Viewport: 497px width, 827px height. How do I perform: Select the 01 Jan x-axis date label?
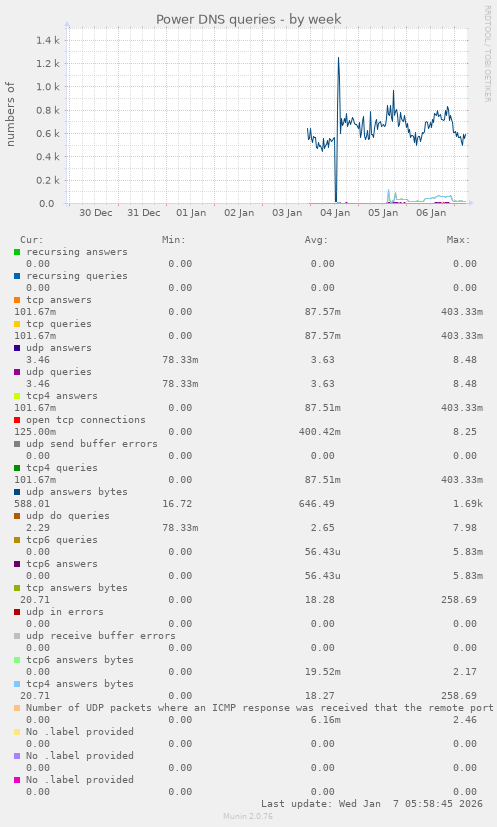(x=191, y=213)
